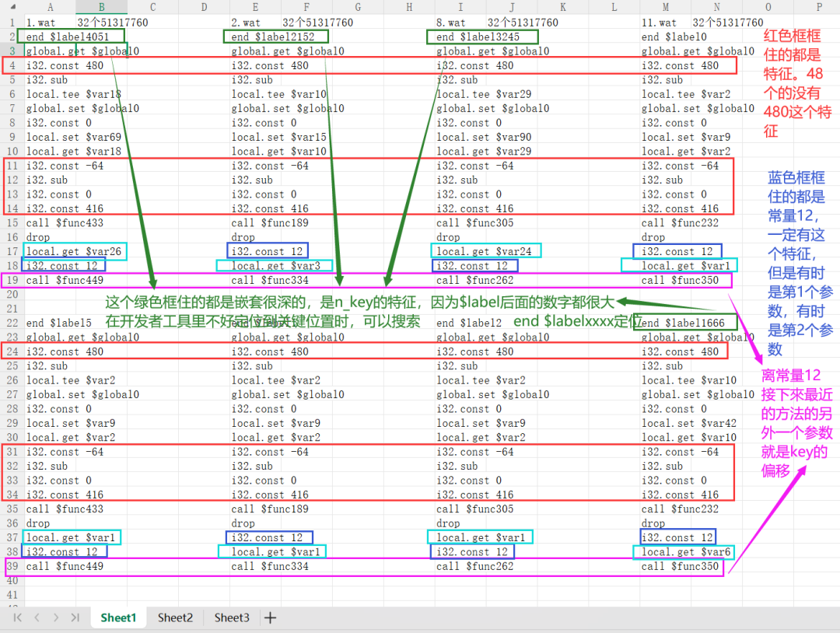The height and width of the screenshot is (633, 840).
Task: Select row 41 header
Action: click(12, 595)
